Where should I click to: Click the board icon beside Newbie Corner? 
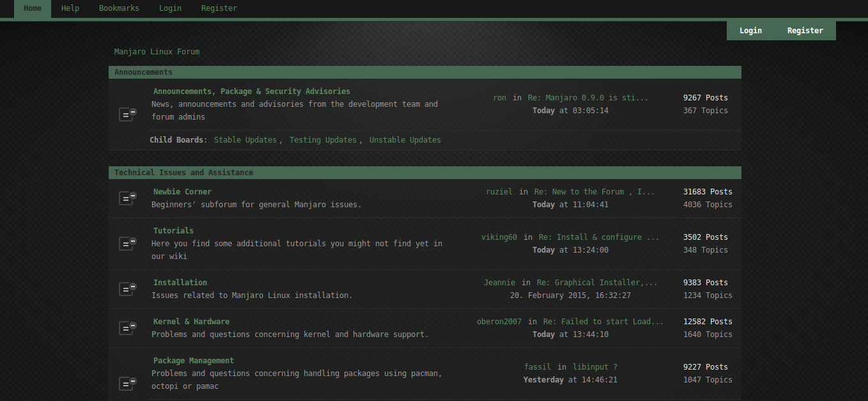point(127,198)
